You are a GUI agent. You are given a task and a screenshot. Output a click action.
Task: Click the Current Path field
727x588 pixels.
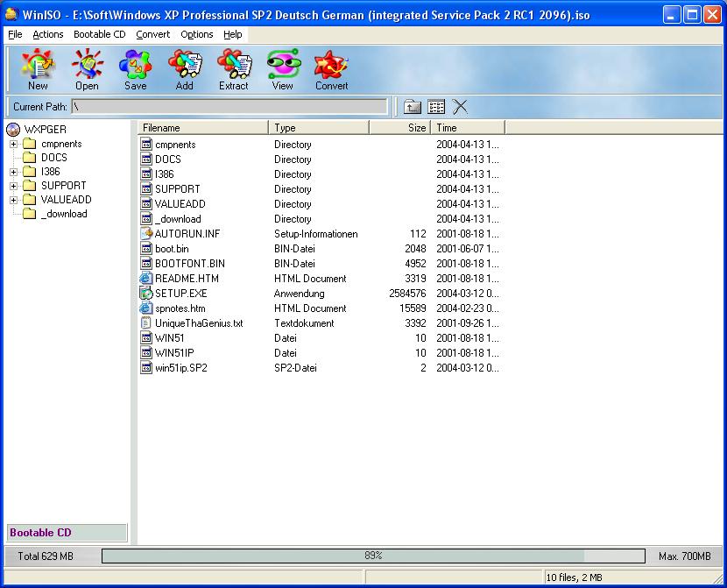point(229,107)
